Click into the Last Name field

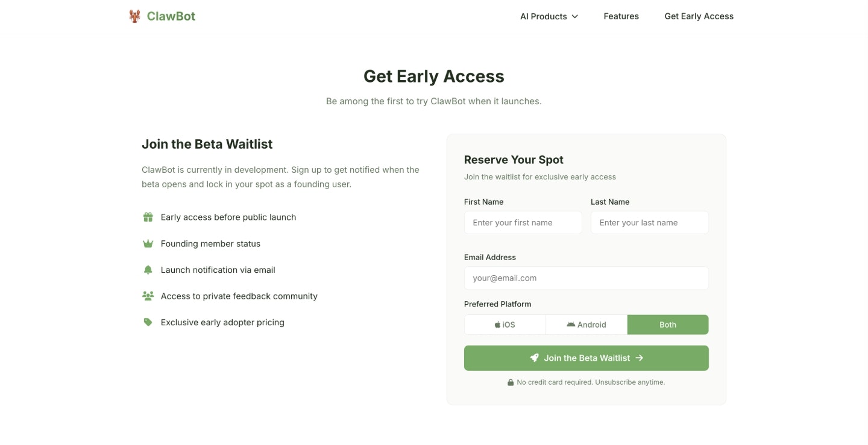649,223
